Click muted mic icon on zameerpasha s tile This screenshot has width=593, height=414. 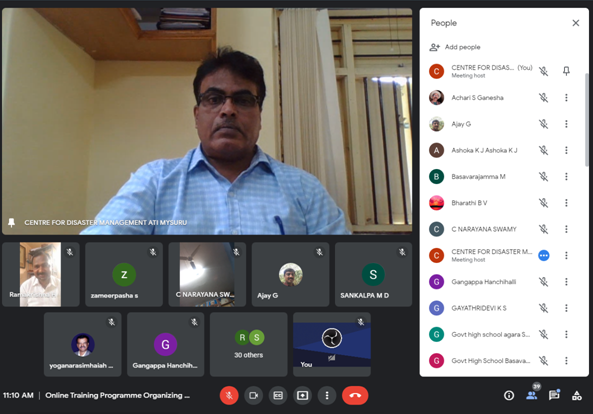pos(153,252)
